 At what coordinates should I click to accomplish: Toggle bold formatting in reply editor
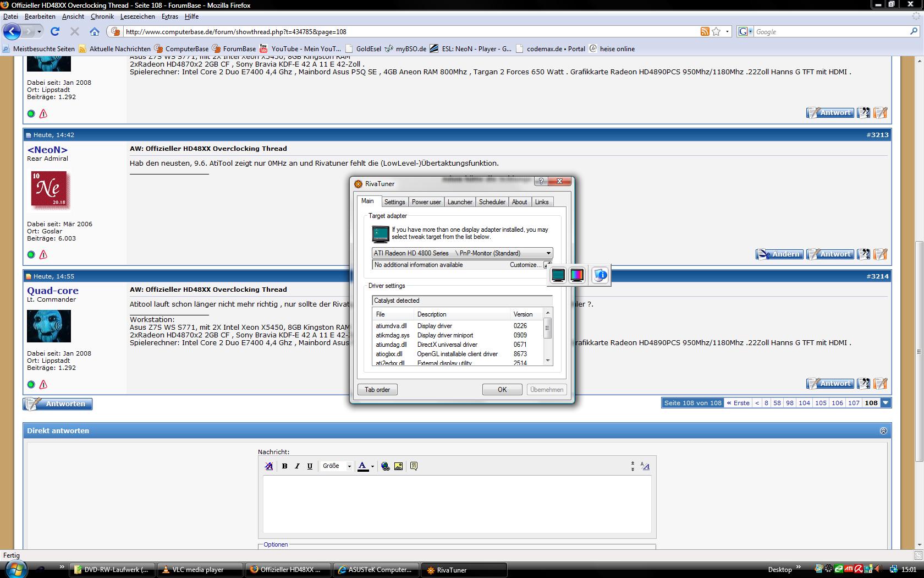click(x=284, y=466)
